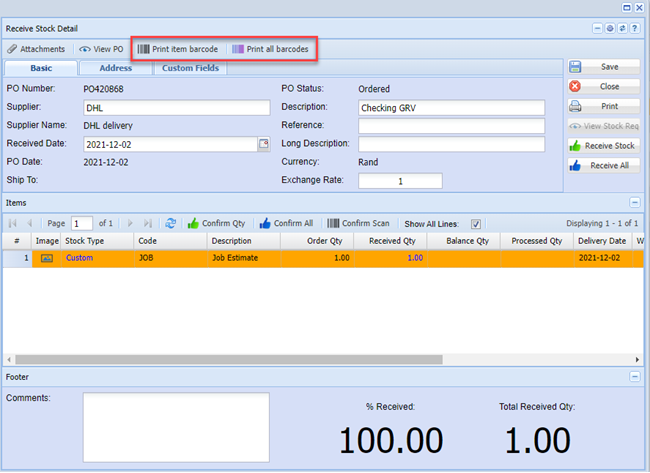
Task: Click Print all barcodes
Action: 270,49
